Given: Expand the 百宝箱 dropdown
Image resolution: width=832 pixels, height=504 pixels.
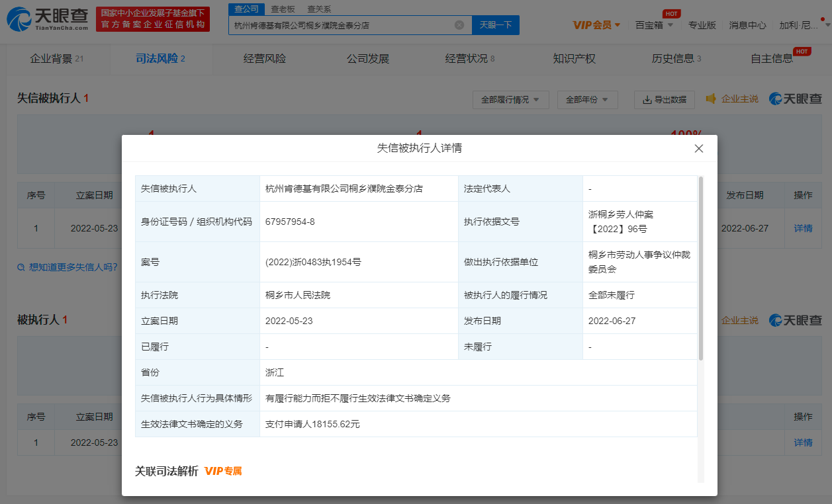Looking at the screenshot, I should point(654,25).
